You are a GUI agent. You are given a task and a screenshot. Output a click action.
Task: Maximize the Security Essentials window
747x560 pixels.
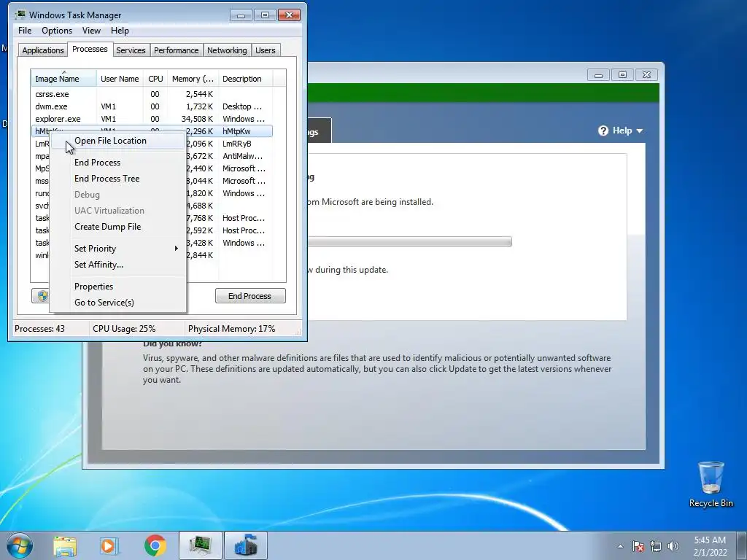pos(622,75)
